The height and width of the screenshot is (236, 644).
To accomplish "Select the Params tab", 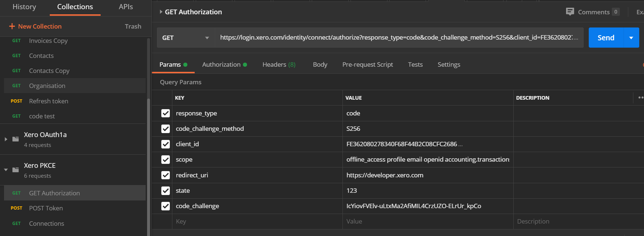I will point(173,64).
